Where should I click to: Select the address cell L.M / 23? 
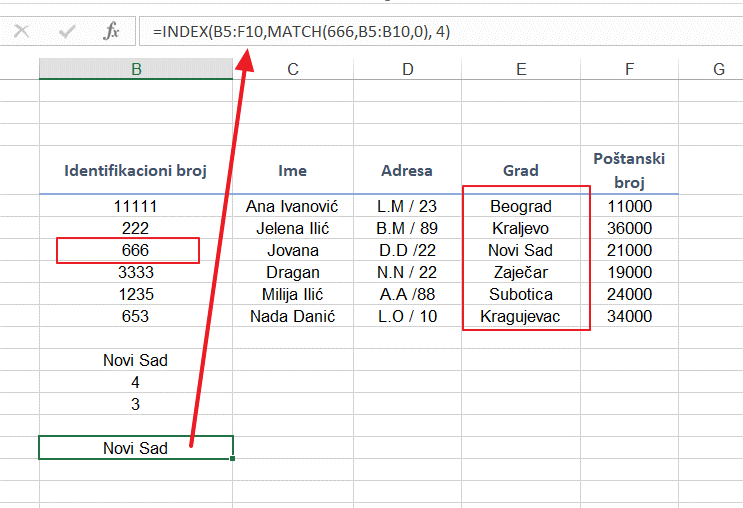point(407,206)
